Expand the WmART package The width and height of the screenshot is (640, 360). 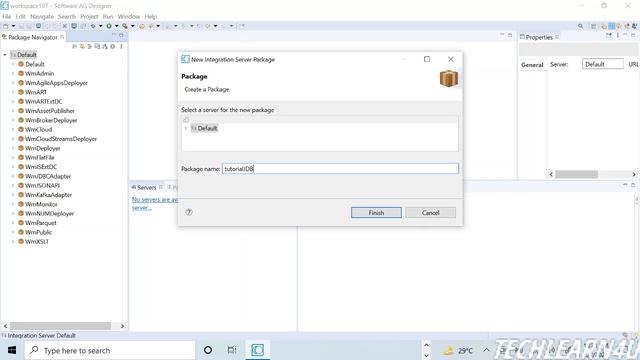13,92
